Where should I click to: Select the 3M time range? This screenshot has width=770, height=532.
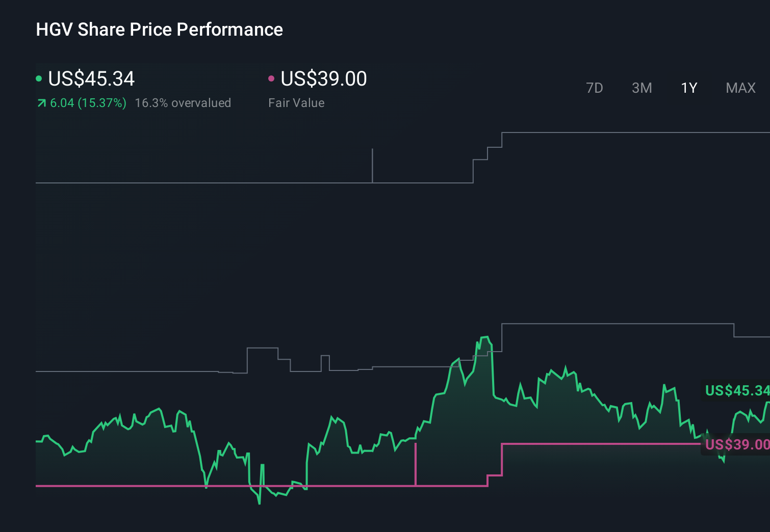(641, 88)
